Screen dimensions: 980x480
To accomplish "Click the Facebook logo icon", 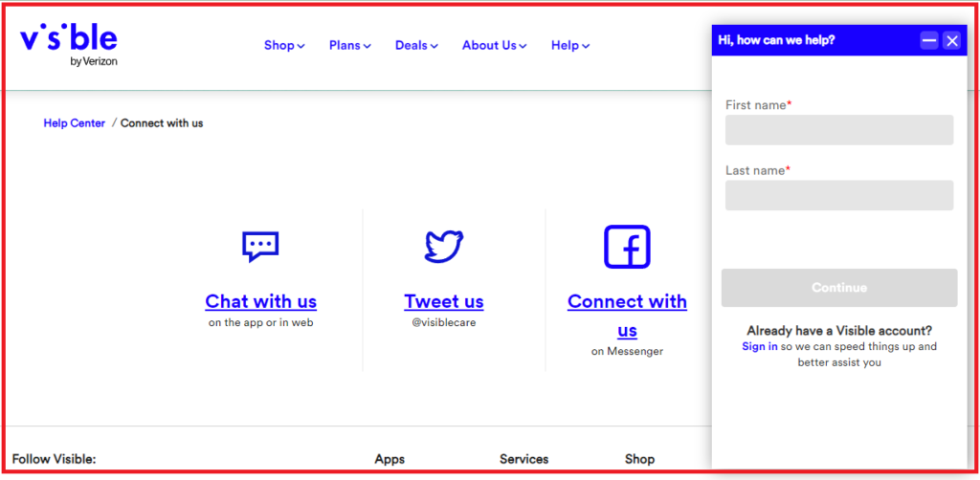I will [x=627, y=247].
